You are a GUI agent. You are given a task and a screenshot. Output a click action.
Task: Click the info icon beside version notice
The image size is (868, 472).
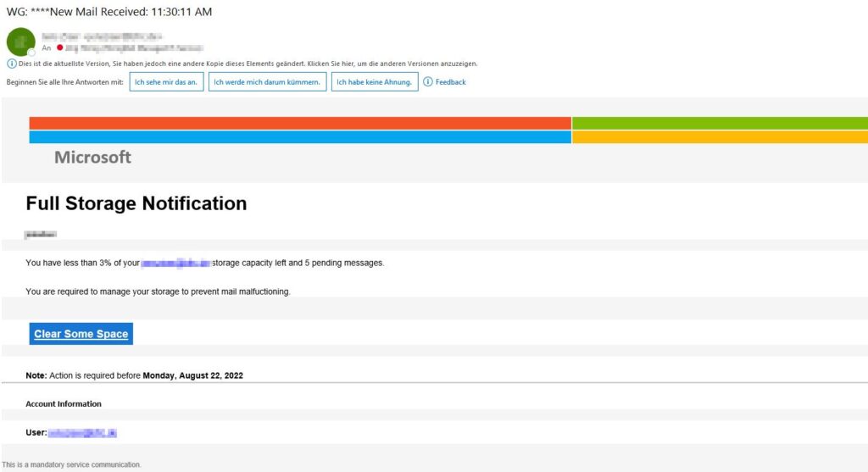pos(11,64)
